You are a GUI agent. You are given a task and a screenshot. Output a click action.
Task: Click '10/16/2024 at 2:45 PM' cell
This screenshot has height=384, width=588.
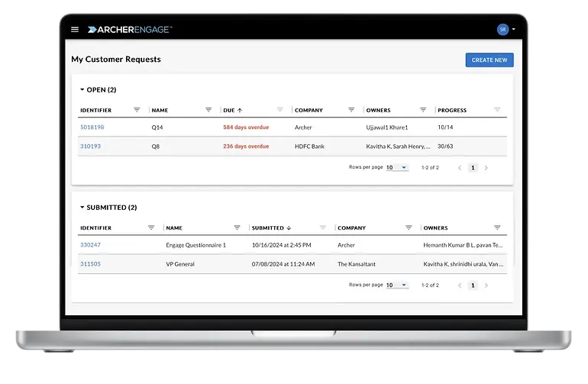pyautogui.click(x=282, y=245)
